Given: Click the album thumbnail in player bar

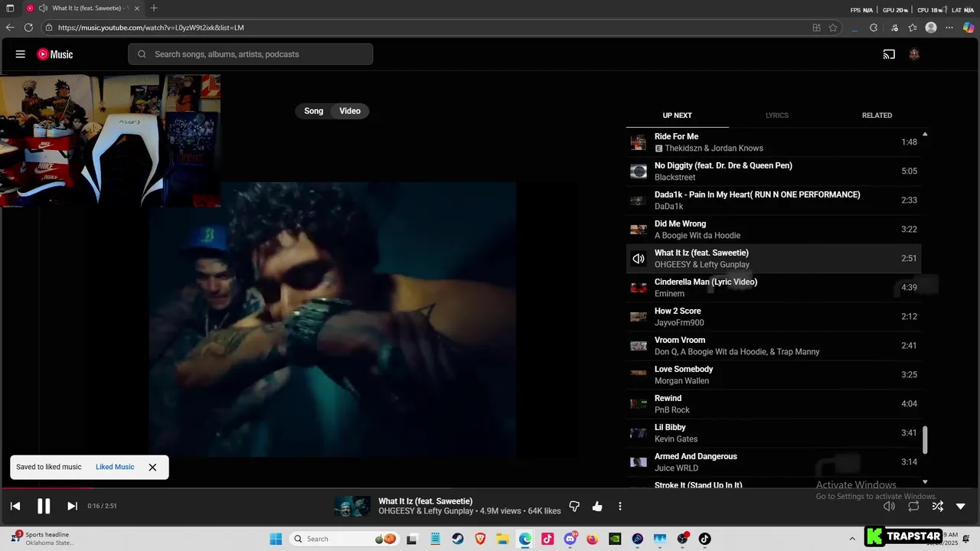Looking at the screenshot, I should point(352,506).
